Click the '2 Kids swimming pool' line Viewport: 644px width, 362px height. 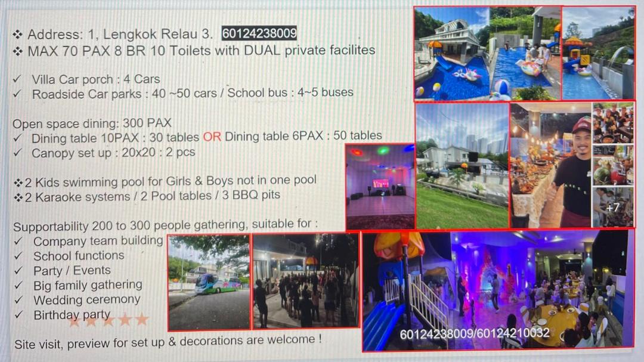tap(171, 181)
